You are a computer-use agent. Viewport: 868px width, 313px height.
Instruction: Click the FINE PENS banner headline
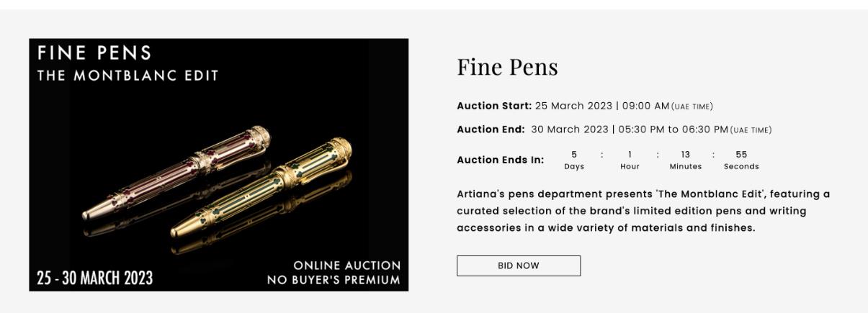[x=94, y=53]
